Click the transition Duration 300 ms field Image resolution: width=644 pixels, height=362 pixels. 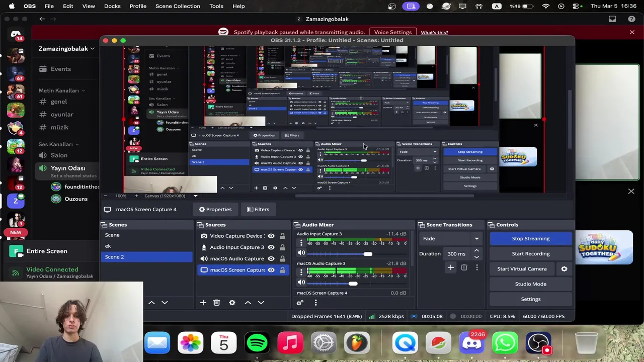pos(458,254)
